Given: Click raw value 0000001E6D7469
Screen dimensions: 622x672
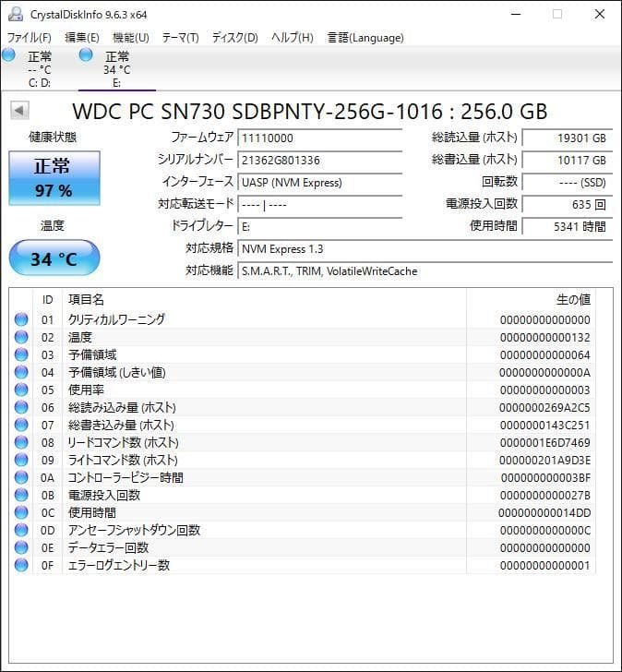Looking at the screenshot, I should [x=544, y=443].
